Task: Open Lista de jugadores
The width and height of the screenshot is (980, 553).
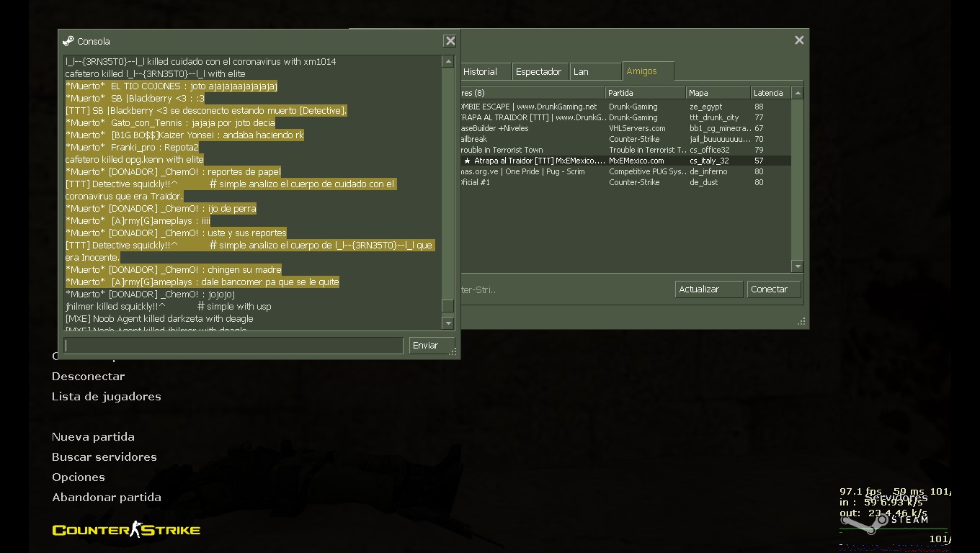Action: tap(107, 397)
